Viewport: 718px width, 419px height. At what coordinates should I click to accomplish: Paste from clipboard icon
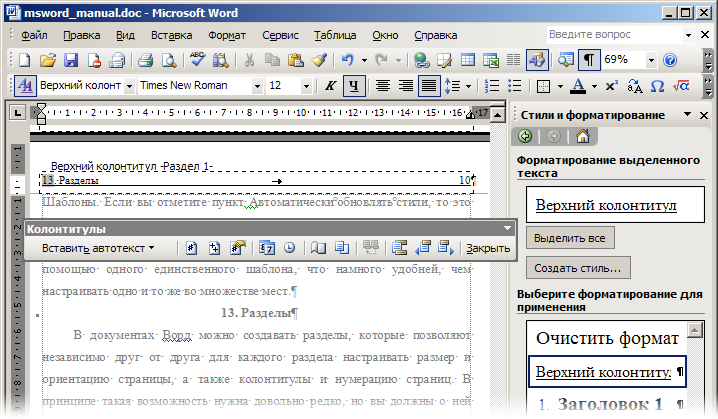pyautogui.click(x=295, y=60)
